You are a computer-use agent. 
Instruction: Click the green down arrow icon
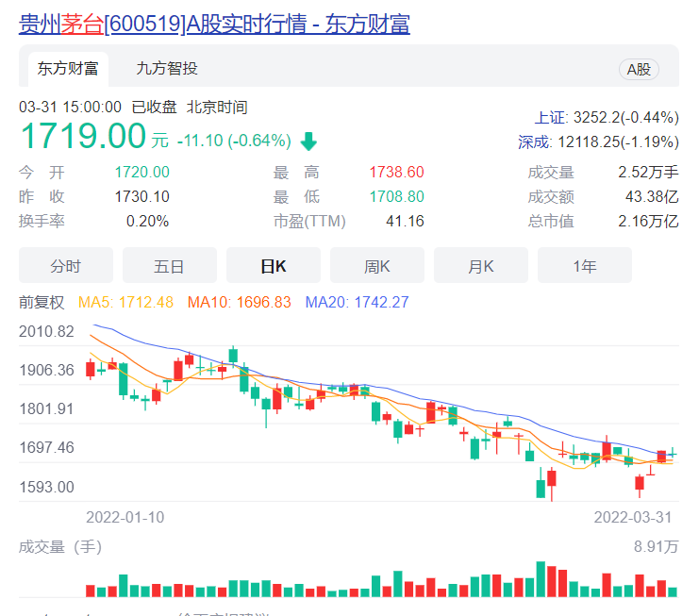coord(308,142)
